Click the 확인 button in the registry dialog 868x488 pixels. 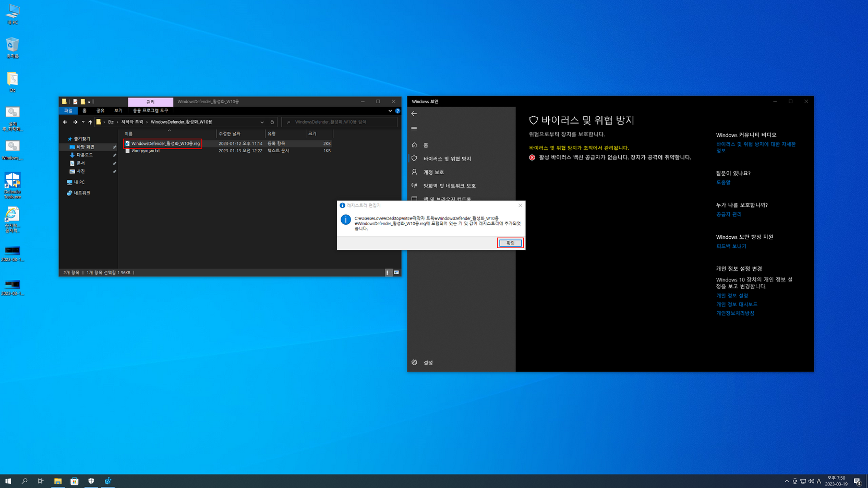[x=510, y=243]
